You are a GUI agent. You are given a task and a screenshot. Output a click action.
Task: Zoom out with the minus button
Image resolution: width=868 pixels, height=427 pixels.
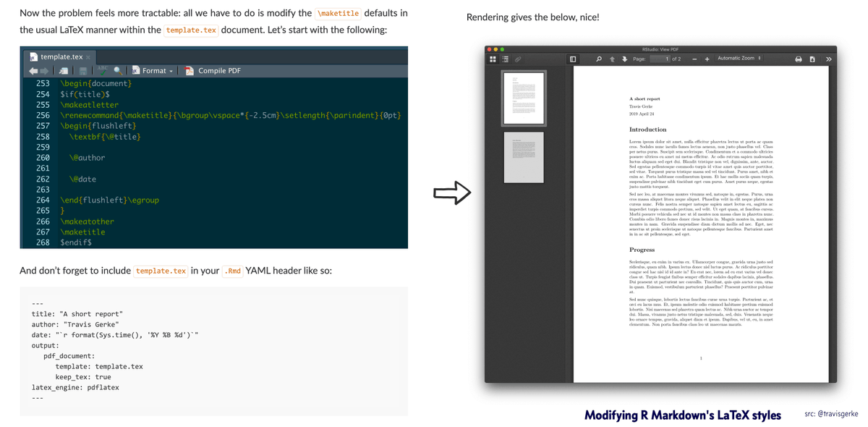point(694,59)
